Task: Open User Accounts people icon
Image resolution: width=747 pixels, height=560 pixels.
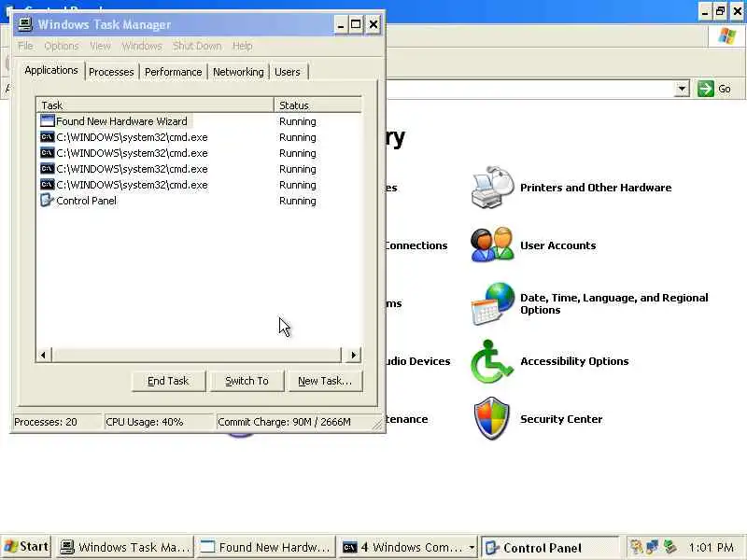Action: pyautogui.click(x=493, y=245)
